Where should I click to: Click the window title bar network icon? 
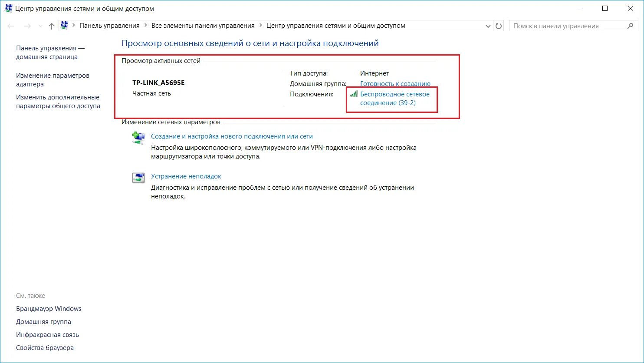pos(8,8)
